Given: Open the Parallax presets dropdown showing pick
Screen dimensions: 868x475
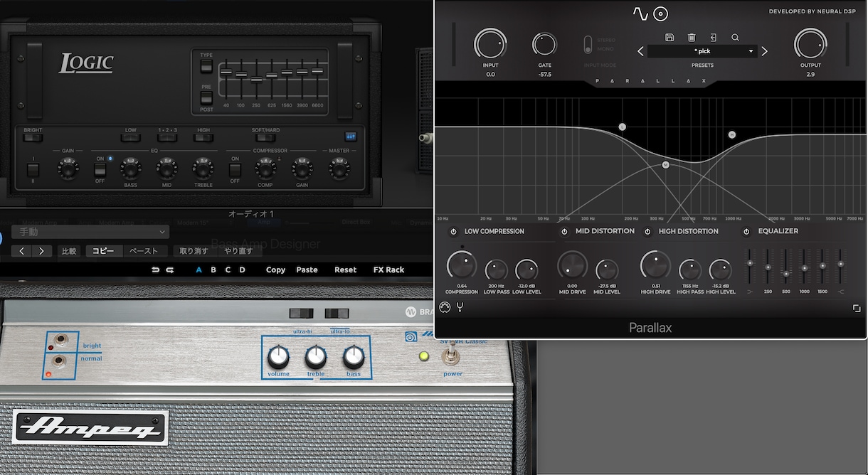Looking at the screenshot, I should point(702,51).
